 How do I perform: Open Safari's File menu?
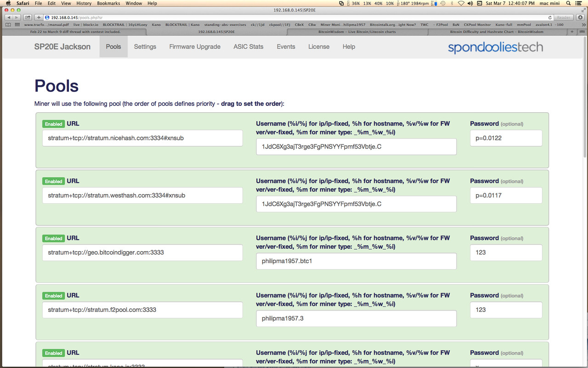point(39,3)
